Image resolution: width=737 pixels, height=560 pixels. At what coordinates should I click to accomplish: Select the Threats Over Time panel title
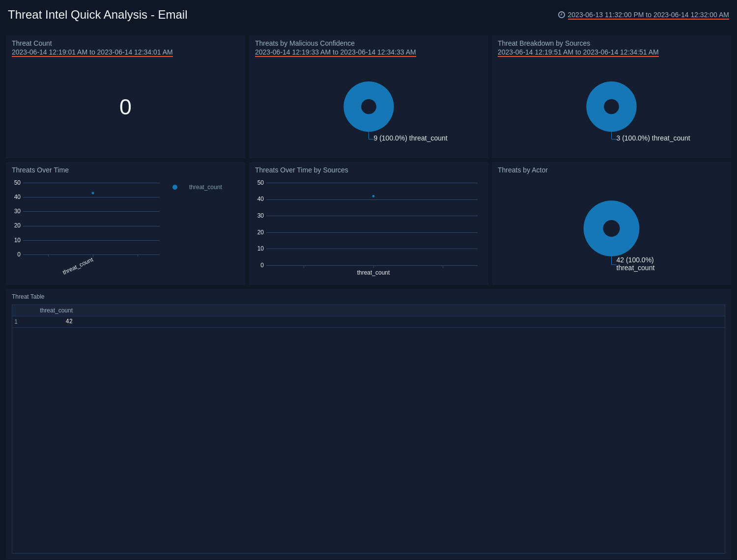click(x=40, y=170)
